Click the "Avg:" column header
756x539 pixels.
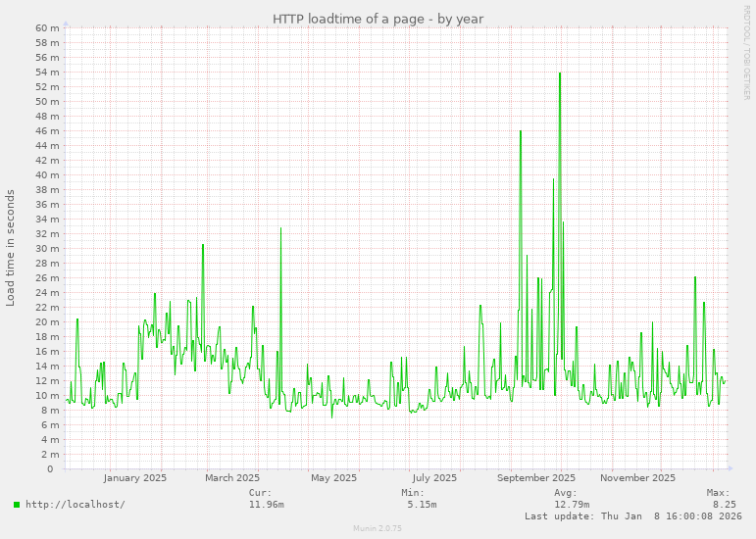click(566, 493)
